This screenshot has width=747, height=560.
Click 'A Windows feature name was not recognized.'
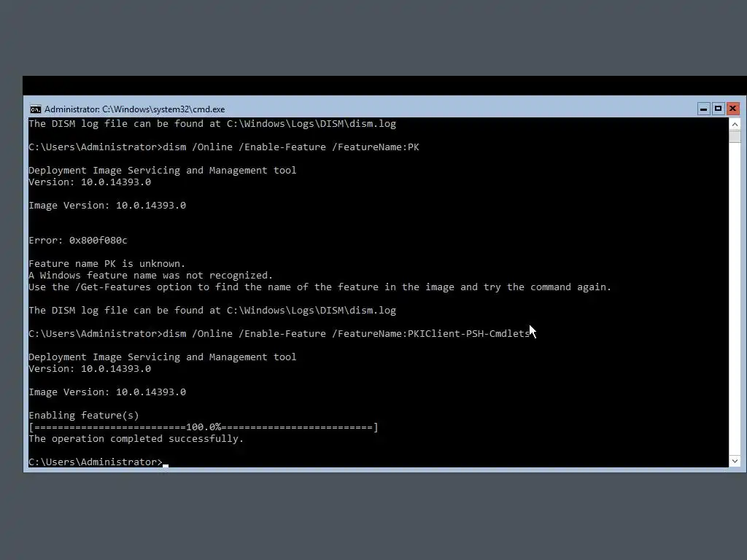coord(150,275)
